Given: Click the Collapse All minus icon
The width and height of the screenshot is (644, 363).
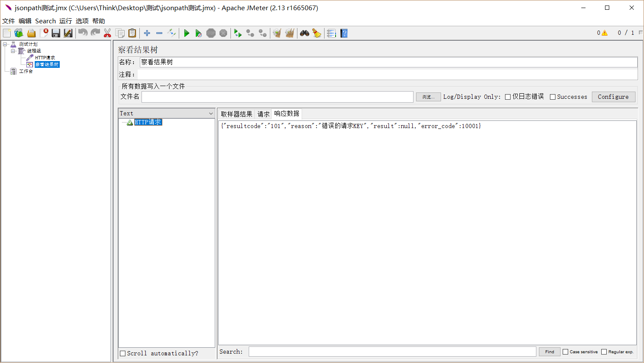Looking at the screenshot, I should click(x=159, y=33).
